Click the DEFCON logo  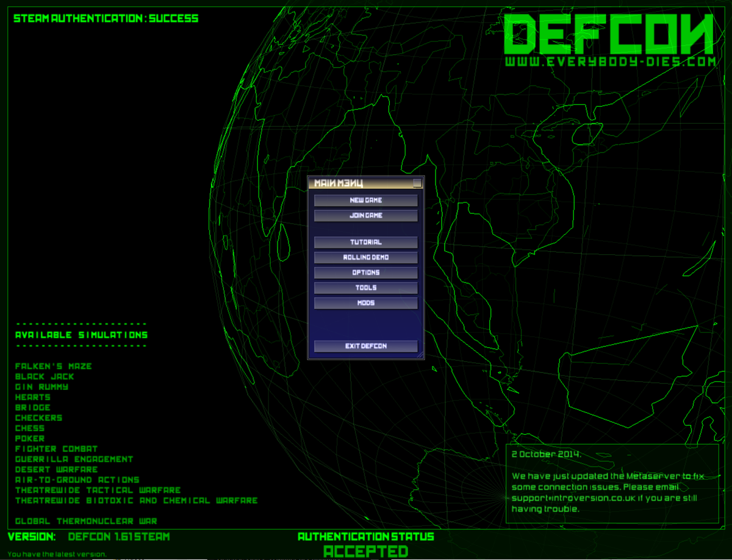[610, 34]
